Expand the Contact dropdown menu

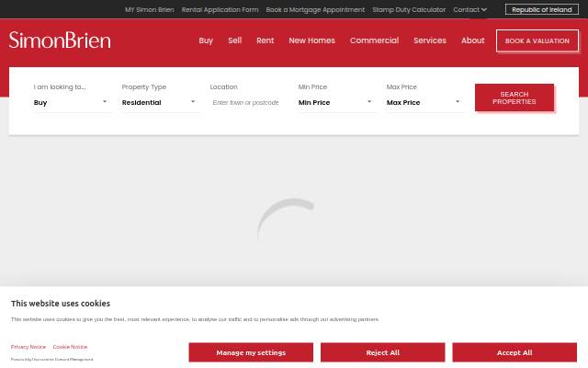coord(469,10)
